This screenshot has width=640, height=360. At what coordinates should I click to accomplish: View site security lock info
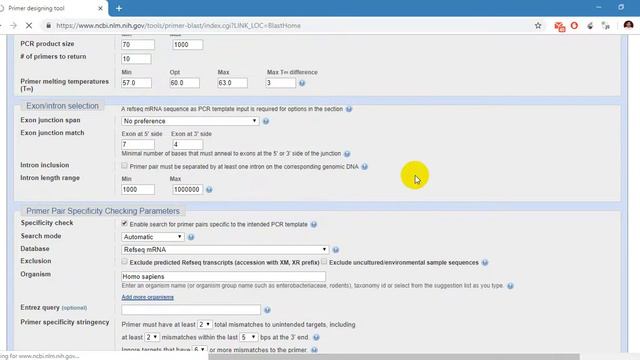tap(49, 26)
